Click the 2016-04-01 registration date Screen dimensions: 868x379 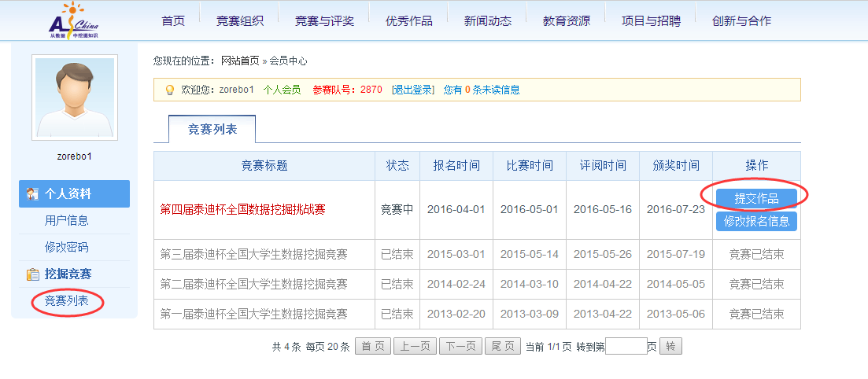(456, 210)
